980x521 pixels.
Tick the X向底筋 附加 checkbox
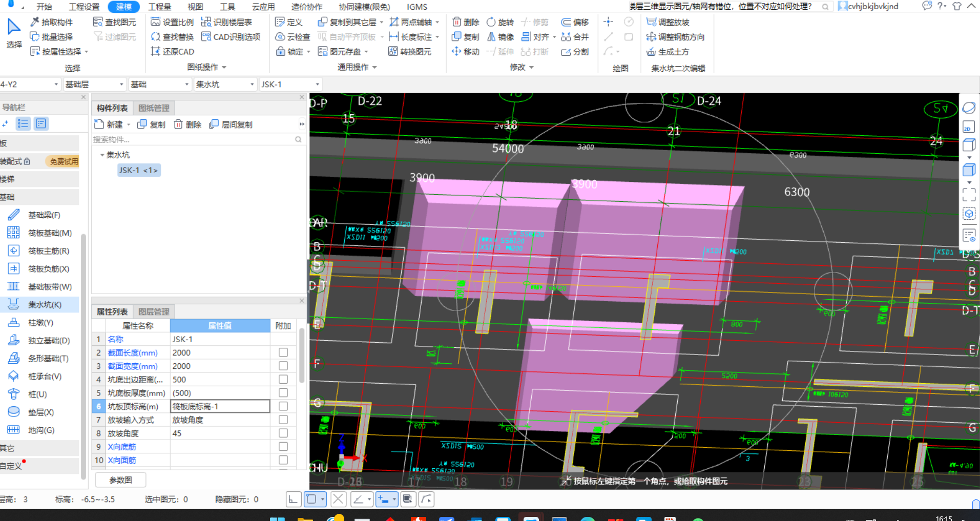tap(283, 447)
